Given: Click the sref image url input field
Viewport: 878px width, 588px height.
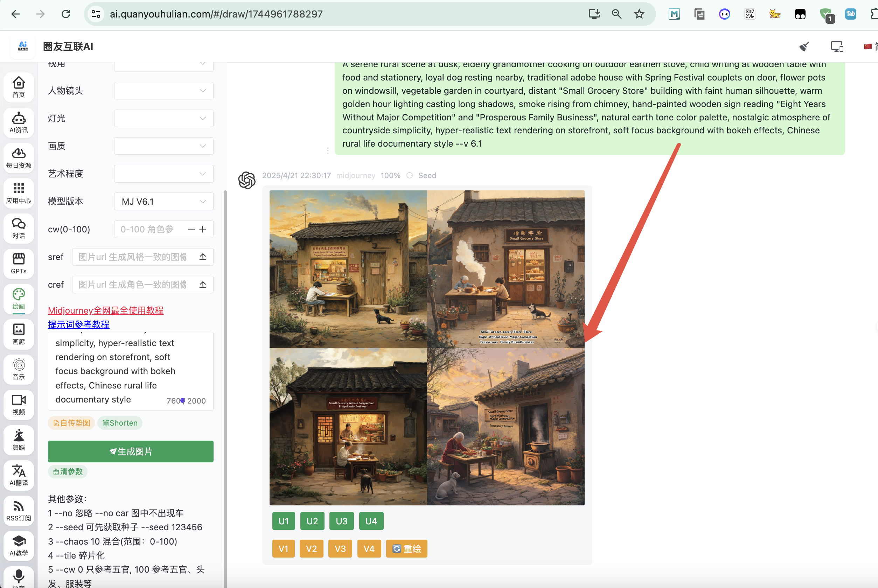Looking at the screenshot, I should click(133, 257).
